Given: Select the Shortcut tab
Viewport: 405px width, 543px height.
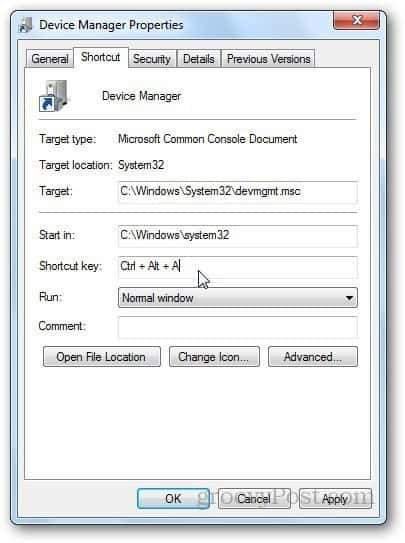Looking at the screenshot, I should 101,57.
